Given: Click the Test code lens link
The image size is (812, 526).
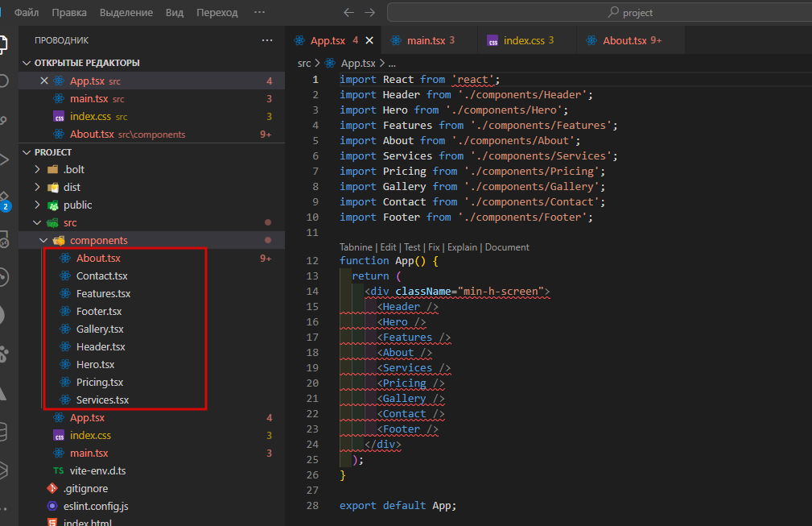Looking at the screenshot, I should point(412,247).
